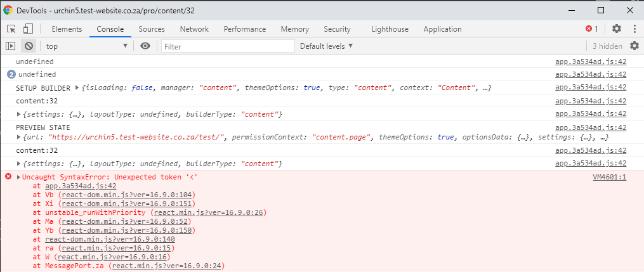
Task: Switch to the Elements tab
Action: tap(67, 29)
